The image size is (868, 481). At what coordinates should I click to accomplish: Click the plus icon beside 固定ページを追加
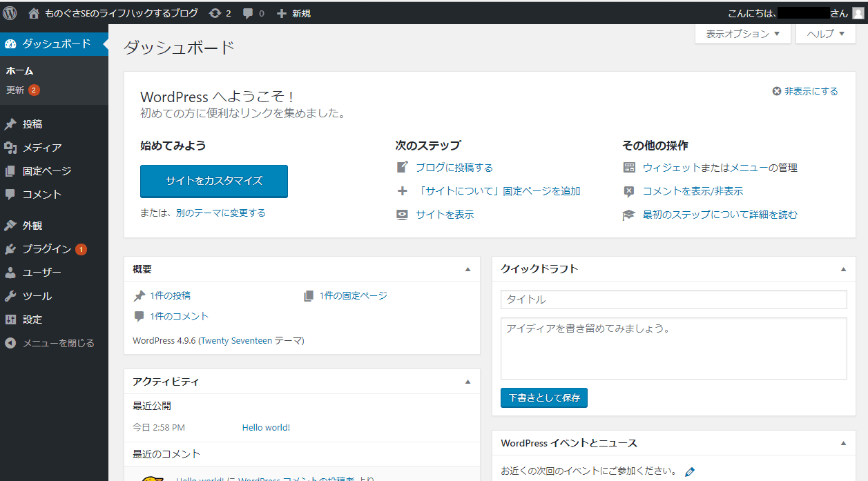[x=403, y=191]
